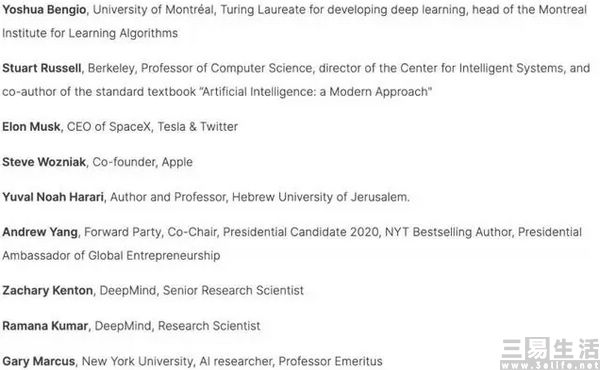Image resolution: width=600 pixels, height=370 pixels.
Task: Click Yuval Noah Harari's bold name
Action: [53, 197]
